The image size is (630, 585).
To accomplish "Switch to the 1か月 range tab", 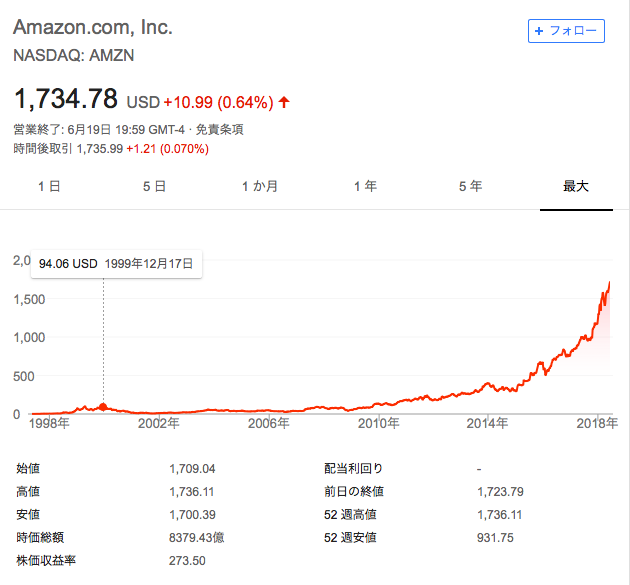I will tap(260, 186).
